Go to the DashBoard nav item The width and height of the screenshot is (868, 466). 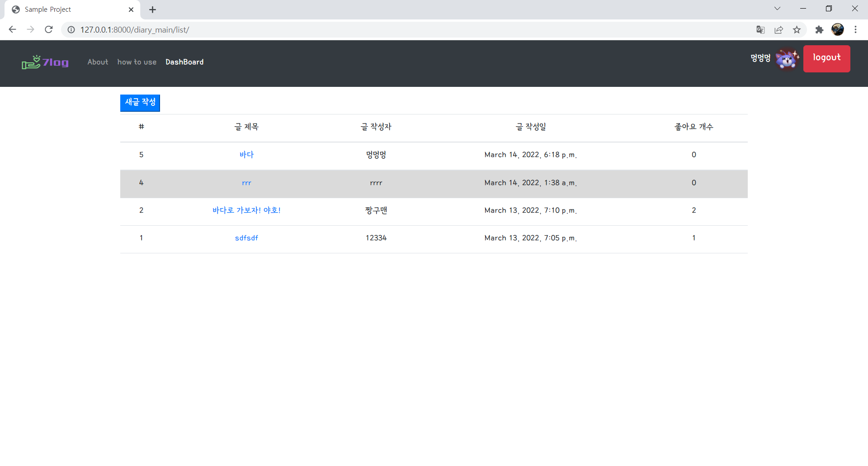point(184,62)
